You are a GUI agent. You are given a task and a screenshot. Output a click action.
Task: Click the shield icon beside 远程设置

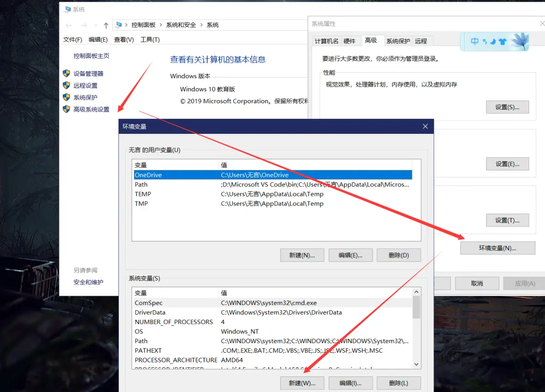click(66, 85)
